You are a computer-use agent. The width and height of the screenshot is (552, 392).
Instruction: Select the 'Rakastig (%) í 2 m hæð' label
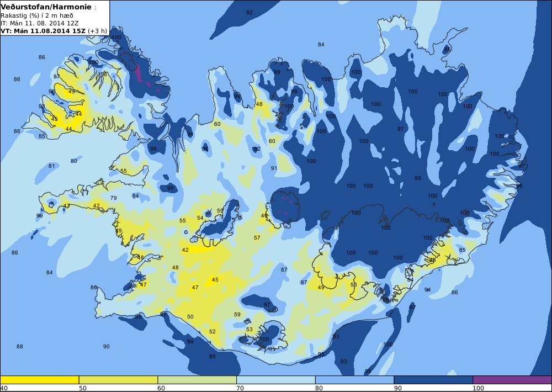click(37, 15)
